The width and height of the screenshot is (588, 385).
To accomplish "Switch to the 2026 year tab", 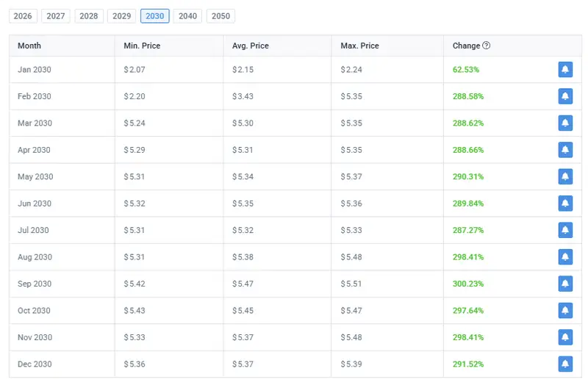I will 23,16.
